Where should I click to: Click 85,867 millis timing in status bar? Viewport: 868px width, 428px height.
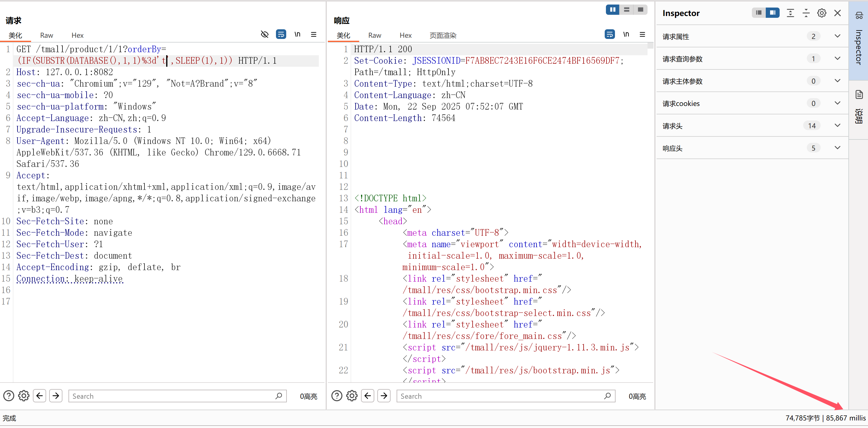pos(846,418)
